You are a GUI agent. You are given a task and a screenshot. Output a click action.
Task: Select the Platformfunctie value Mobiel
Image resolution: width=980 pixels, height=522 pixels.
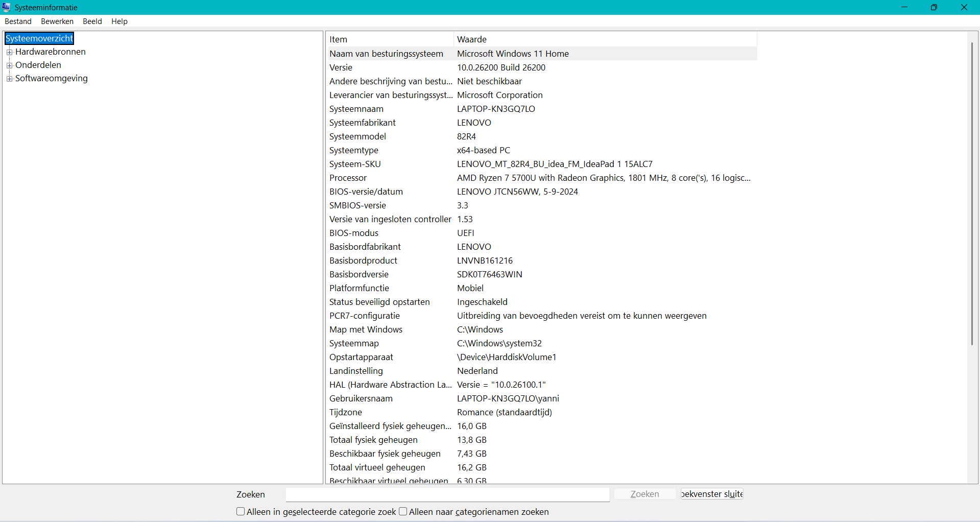470,288
